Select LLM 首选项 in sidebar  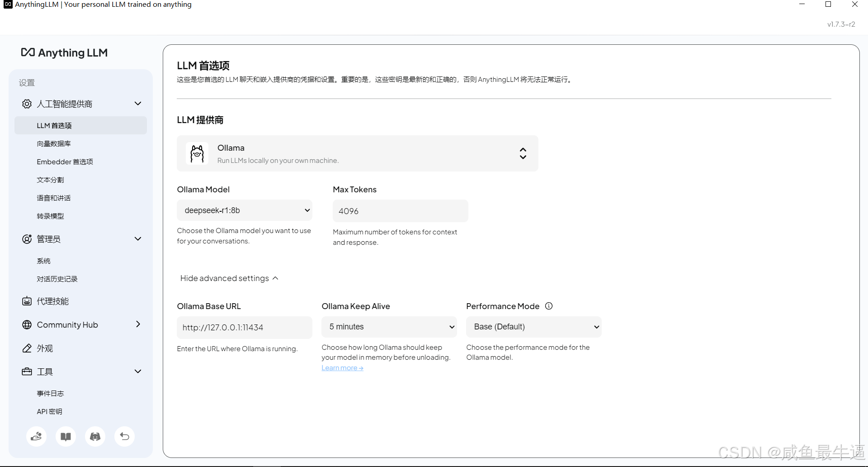(80, 125)
